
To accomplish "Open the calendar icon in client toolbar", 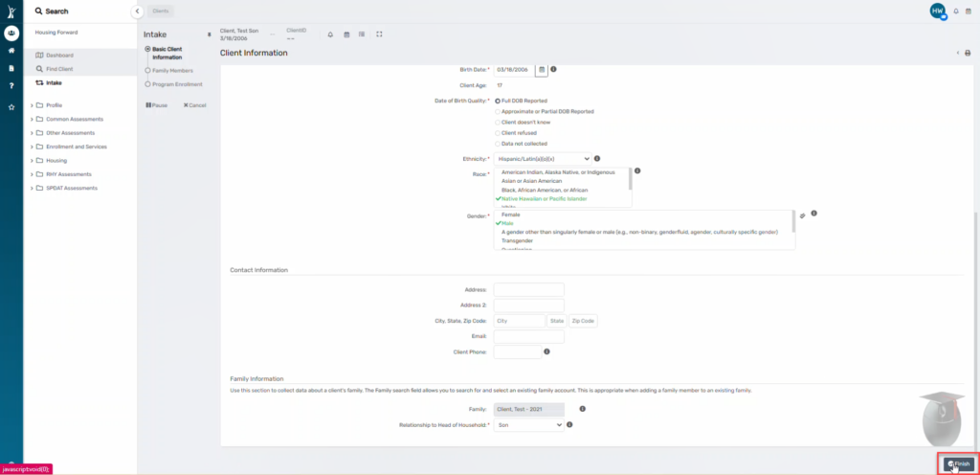I will click(346, 34).
